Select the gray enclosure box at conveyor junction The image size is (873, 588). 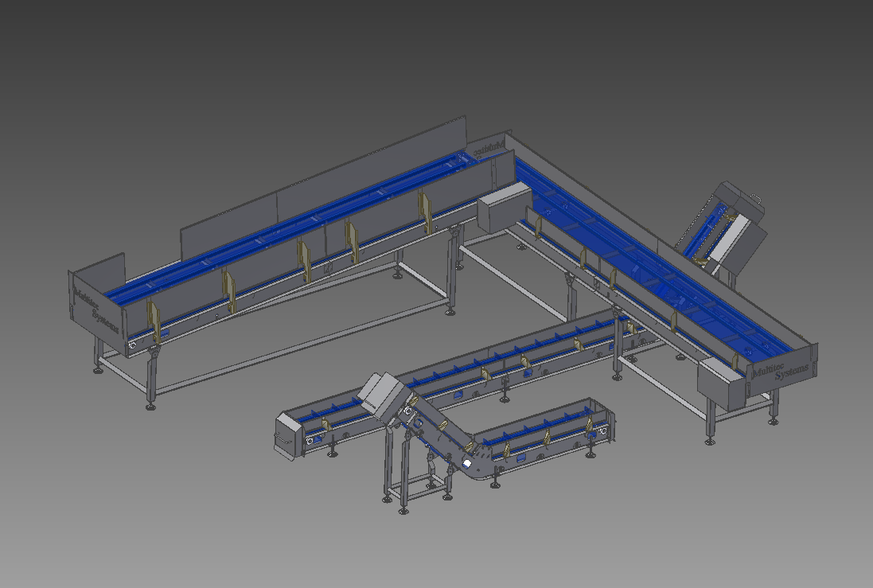pyautogui.click(x=505, y=208)
